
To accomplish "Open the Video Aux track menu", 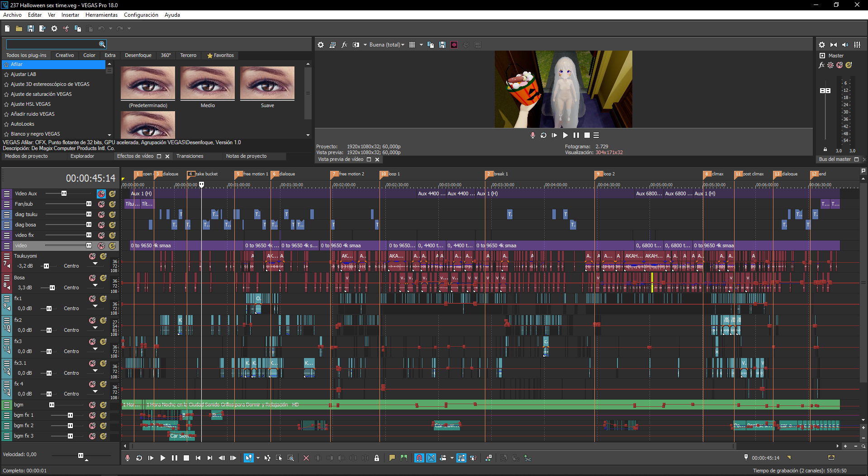I will 7,193.
